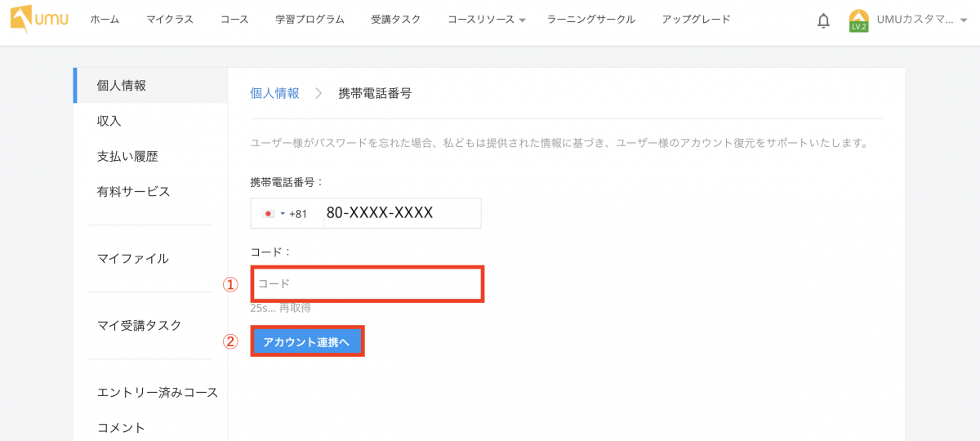Click the 再取得 resend code text

(x=295, y=309)
